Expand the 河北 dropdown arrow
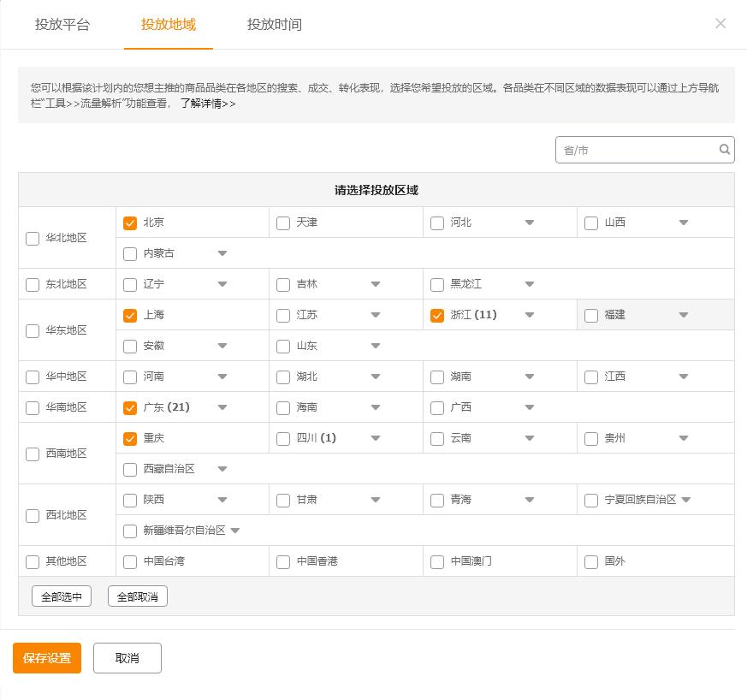The width and height of the screenshot is (747, 700). pos(530,222)
